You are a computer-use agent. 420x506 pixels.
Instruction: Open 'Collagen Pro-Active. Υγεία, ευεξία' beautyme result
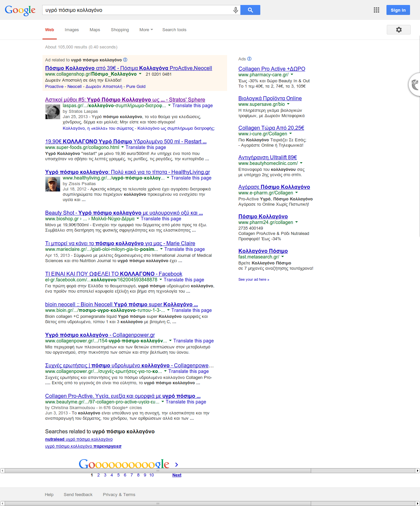pos(123,396)
